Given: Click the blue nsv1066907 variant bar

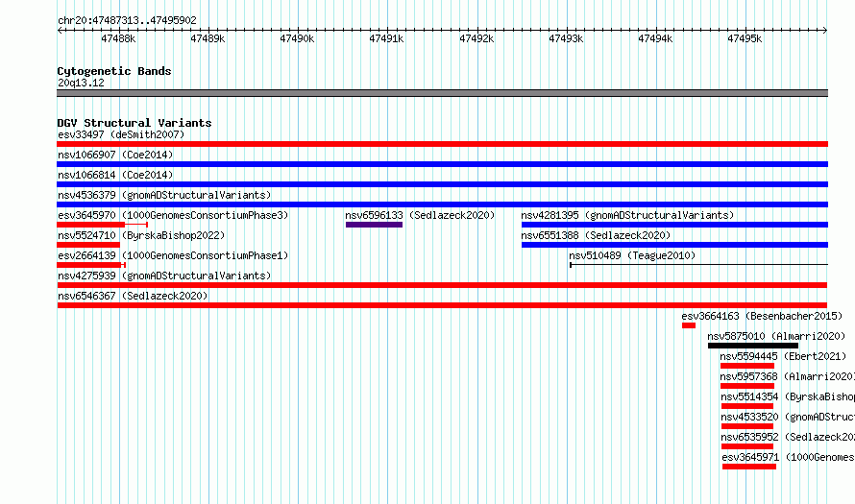Looking at the screenshot, I should click(x=442, y=164).
